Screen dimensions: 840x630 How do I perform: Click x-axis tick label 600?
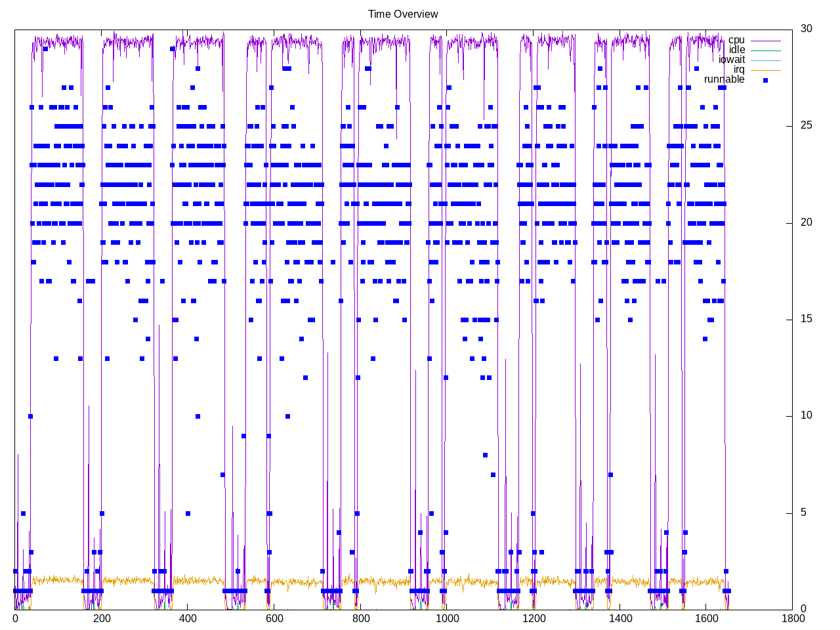[x=274, y=618]
